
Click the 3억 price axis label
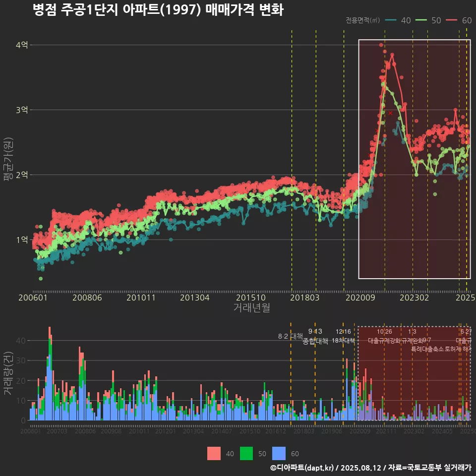tap(22, 110)
